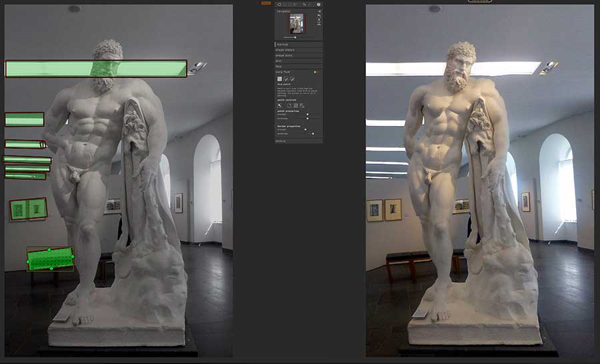Click the bottom handle of the bench patch
The image size is (600, 364).
tap(51, 269)
